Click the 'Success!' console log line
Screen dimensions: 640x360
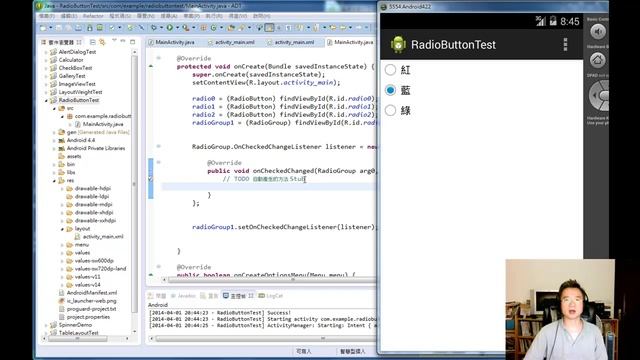(x=220, y=313)
